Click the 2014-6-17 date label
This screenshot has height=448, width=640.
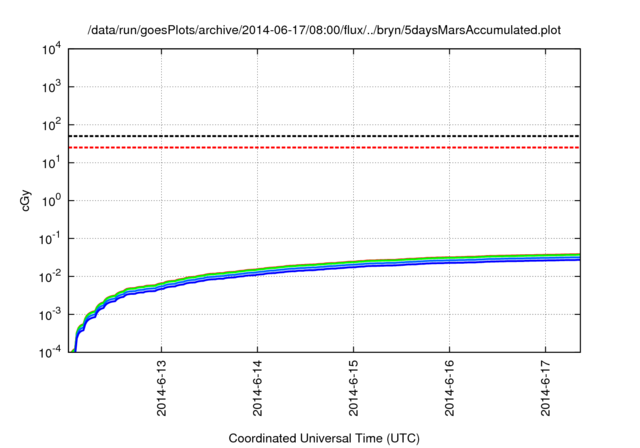pos(546,388)
